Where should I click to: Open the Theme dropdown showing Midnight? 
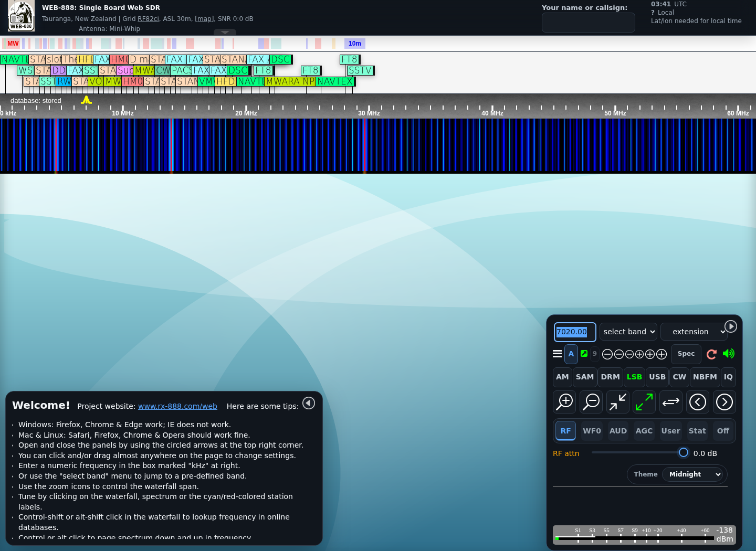(692, 474)
